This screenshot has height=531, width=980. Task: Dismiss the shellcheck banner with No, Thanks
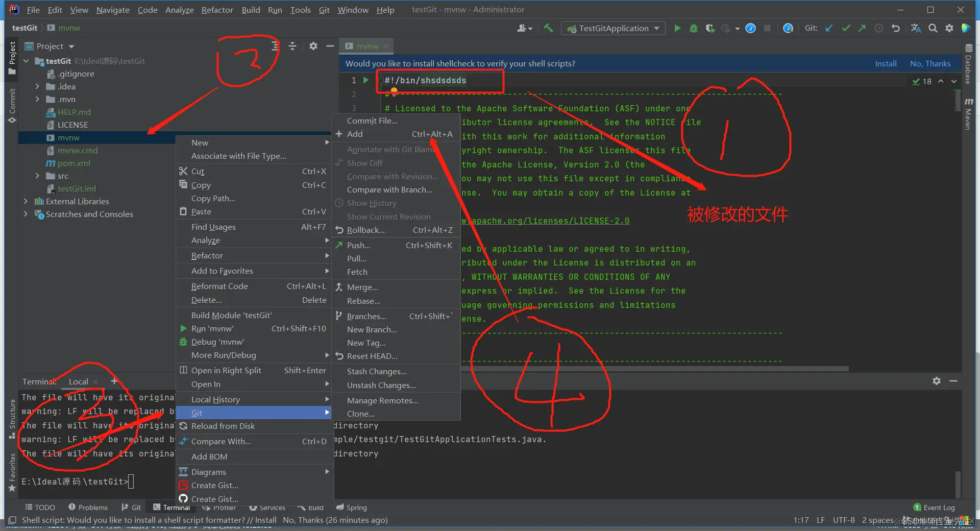click(x=930, y=64)
